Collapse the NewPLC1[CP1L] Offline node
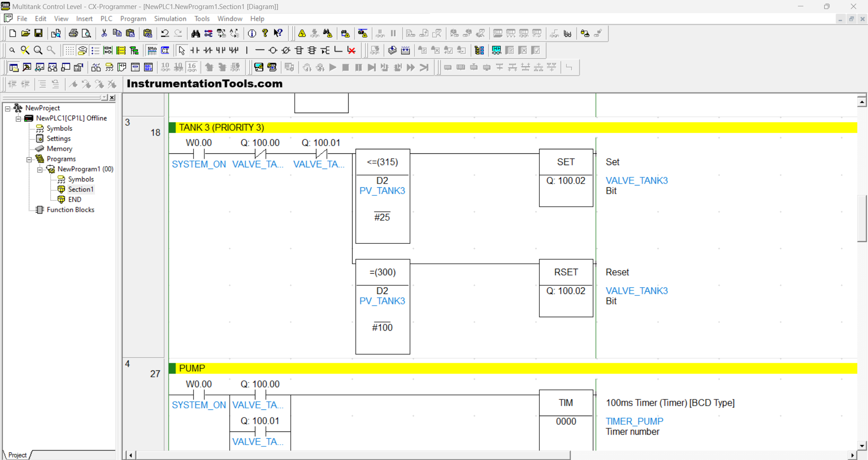The width and height of the screenshot is (868, 460). pos(19,119)
